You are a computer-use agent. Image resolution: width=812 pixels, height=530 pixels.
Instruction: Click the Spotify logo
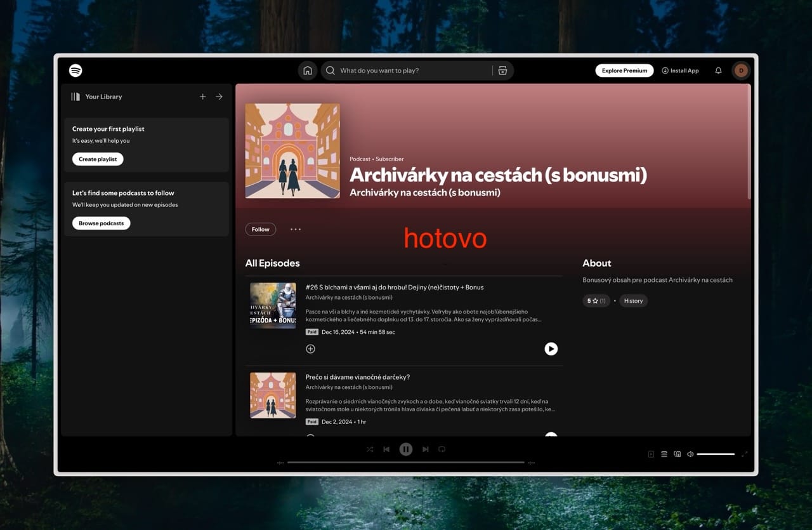[x=75, y=70]
